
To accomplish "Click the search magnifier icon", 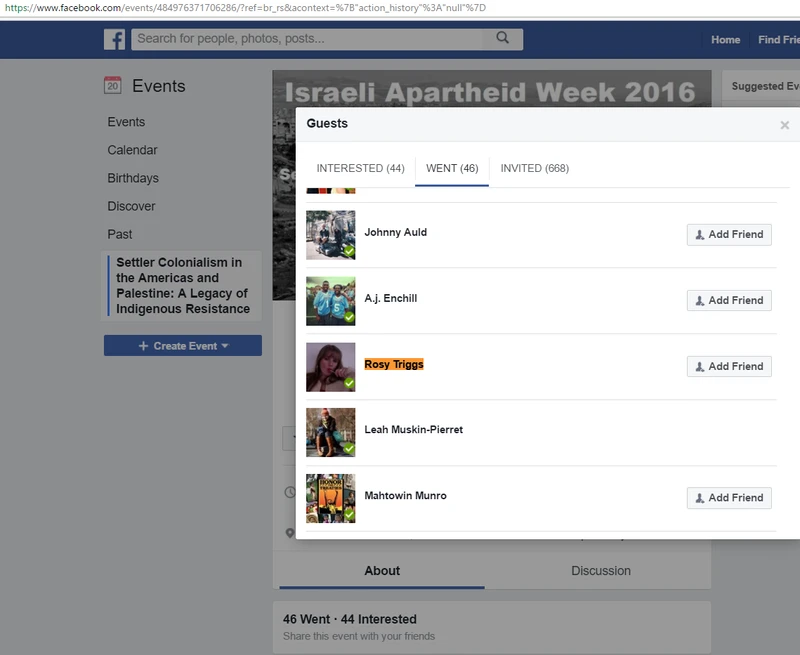I will (503, 38).
